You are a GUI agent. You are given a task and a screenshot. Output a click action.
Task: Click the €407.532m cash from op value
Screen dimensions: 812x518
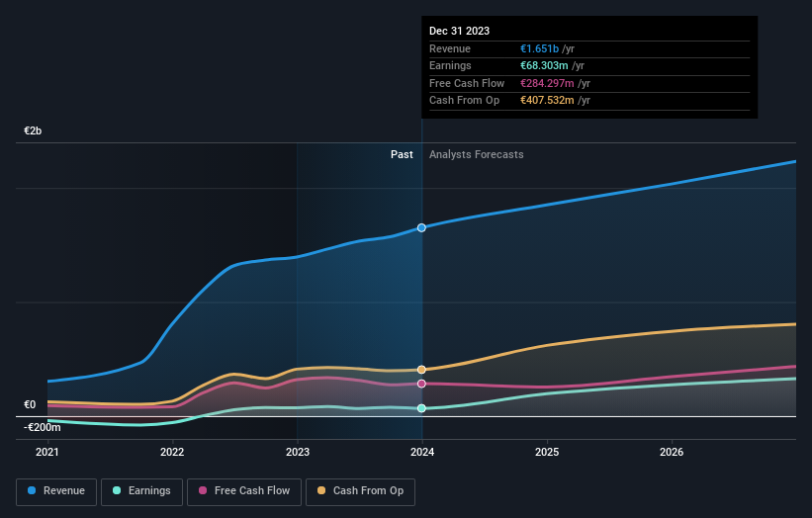(547, 101)
